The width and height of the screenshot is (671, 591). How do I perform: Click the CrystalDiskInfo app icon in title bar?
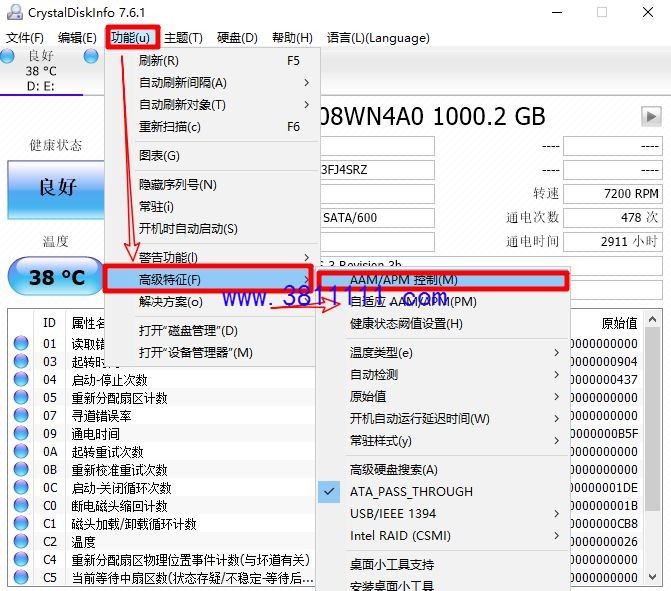[15, 12]
